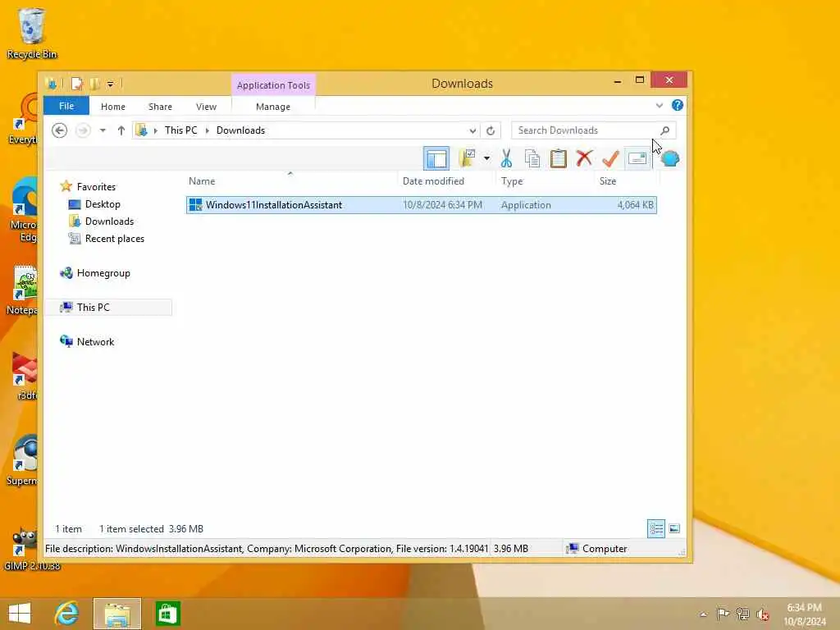Click the File Explorer taskbar button
The image size is (840, 630).
point(117,614)
